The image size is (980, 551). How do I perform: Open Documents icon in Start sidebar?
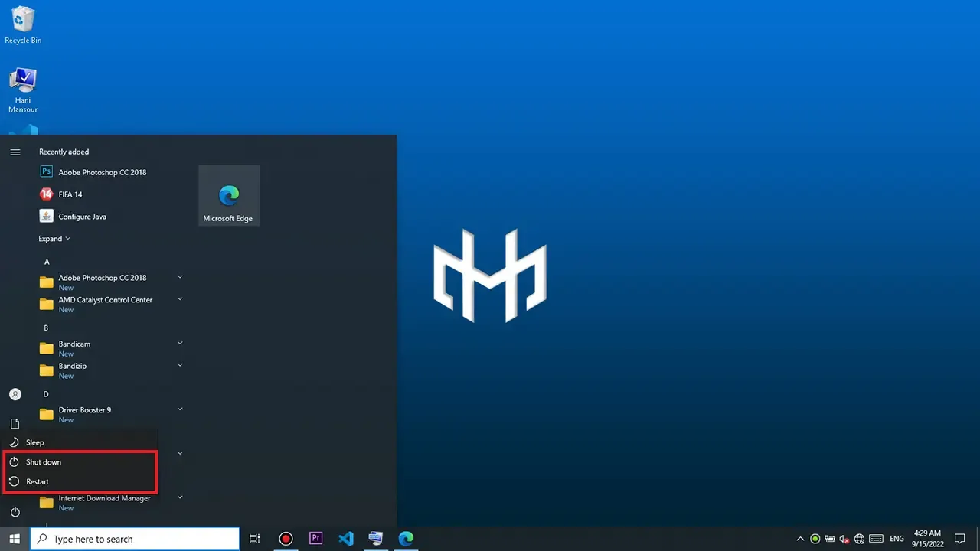[x=15, y=423]
